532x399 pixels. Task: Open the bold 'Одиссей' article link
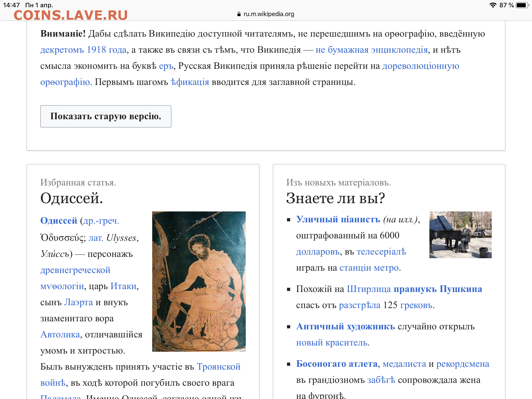(59, 221)
